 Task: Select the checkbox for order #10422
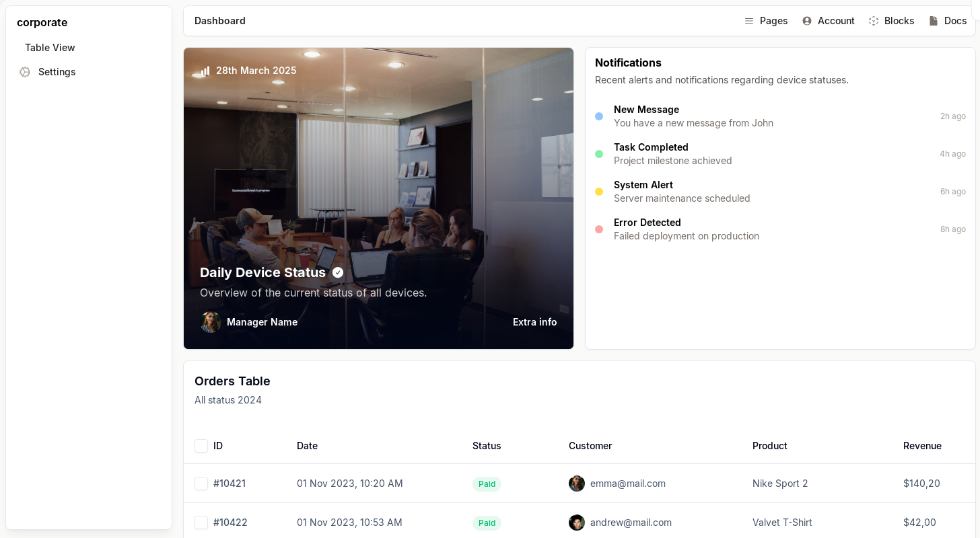pyautogui.click(x=201, y=523)
